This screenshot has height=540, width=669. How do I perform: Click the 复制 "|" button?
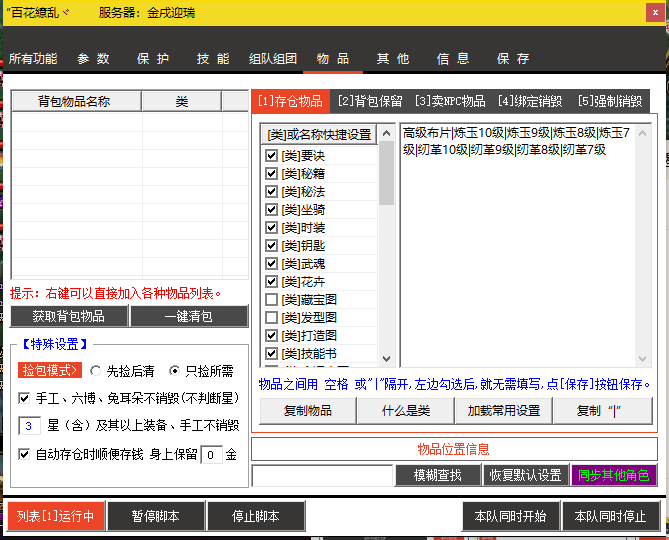pos(602,411)
